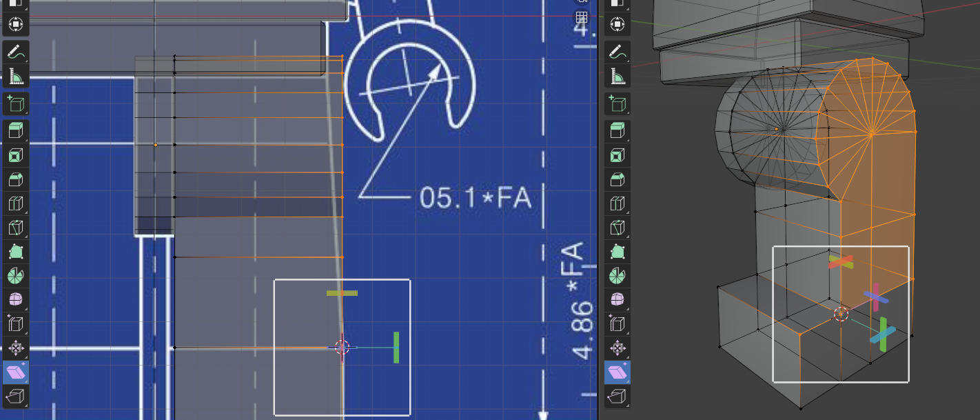This screenshot has height=420, width=980.
Task: Select the 3D Cursor tool
Action: [15, 24]
